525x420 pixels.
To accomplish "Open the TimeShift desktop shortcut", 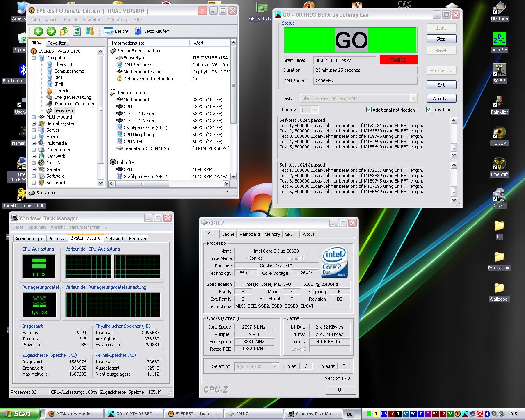I will 499,167.
